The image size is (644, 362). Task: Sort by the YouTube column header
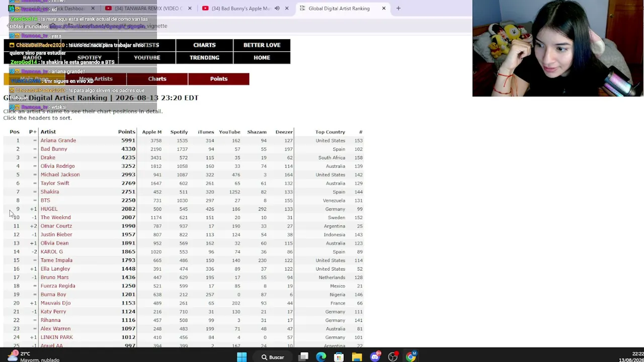(229, 132)
